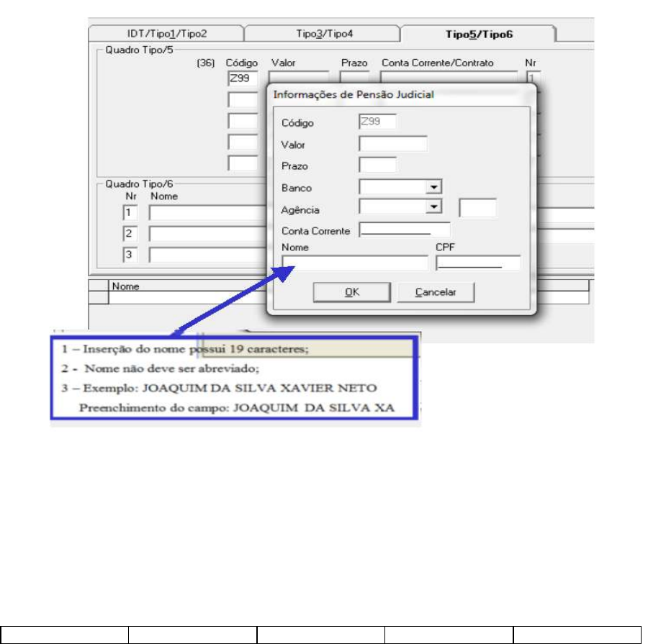Select the Tipo5/Tipo6 tab
The image size is (648, 644).
tap(479, 34)
